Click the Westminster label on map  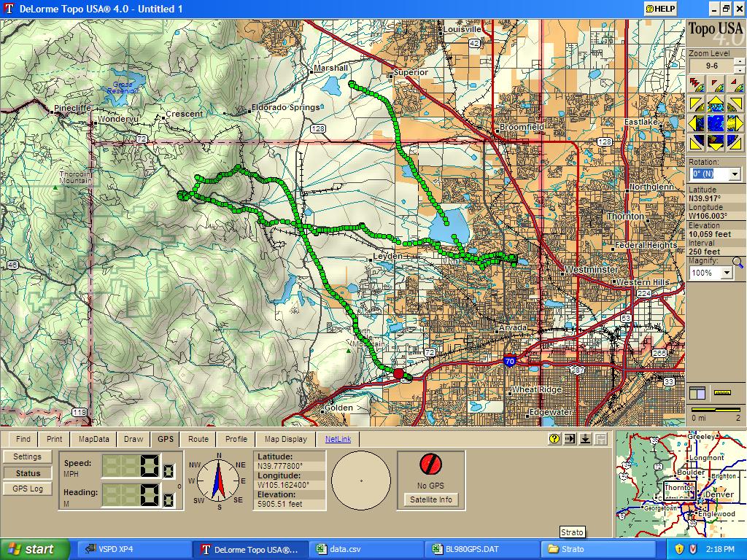coord(591,269)
